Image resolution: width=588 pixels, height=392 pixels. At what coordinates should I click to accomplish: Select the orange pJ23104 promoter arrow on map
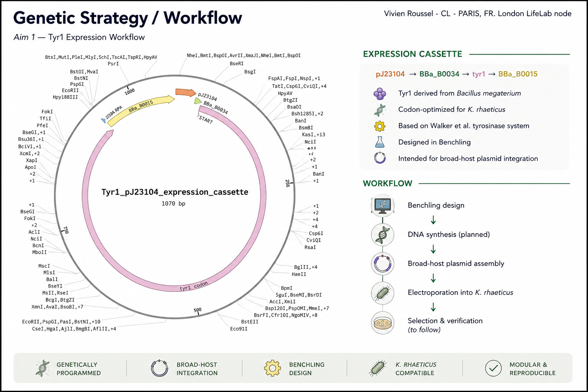tap(186, 92)
